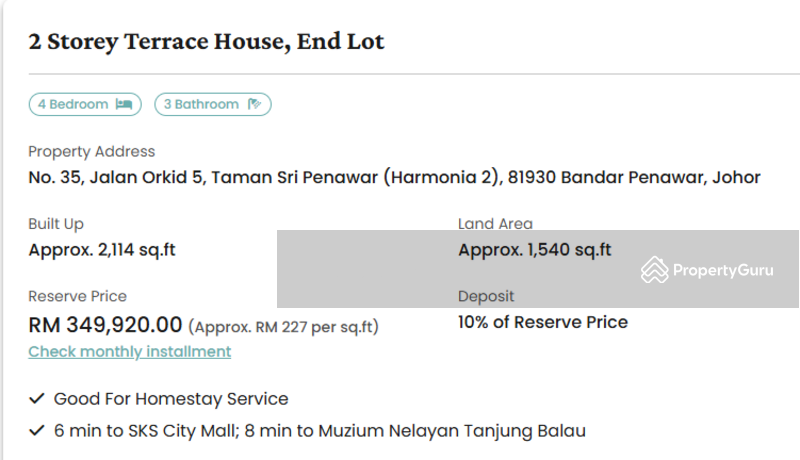This screenshot has height=460, width=800.
Task: Click the property title 2 Storey Terrace House
Action: point(206,42)
